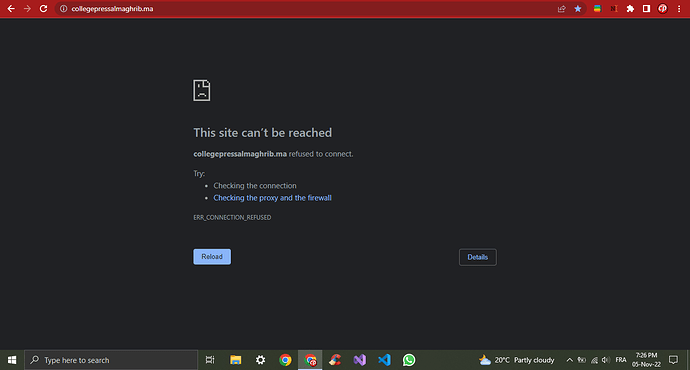Image resolution: width=690 pixels, height=370 pixels.
Task: Click the ERR_CONNECTION_REFUSED error code text
Action: click(x=232, y=217)
